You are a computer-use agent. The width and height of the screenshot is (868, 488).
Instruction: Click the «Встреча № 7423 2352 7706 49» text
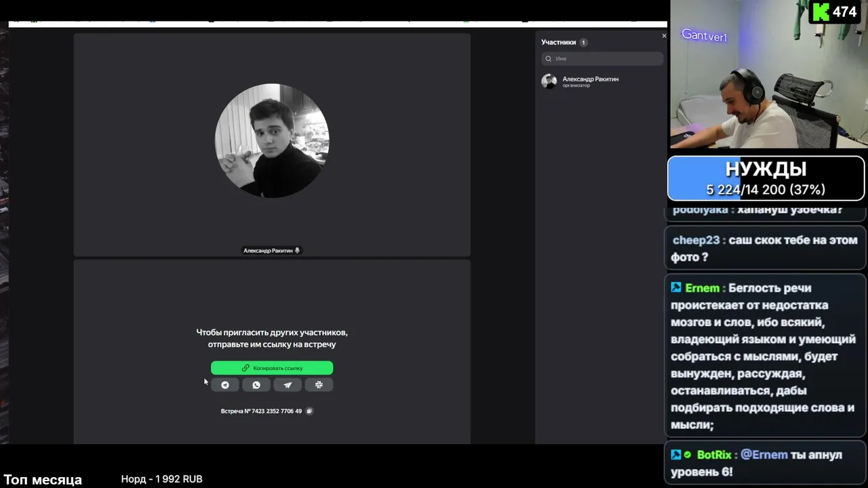pos(261,411)
